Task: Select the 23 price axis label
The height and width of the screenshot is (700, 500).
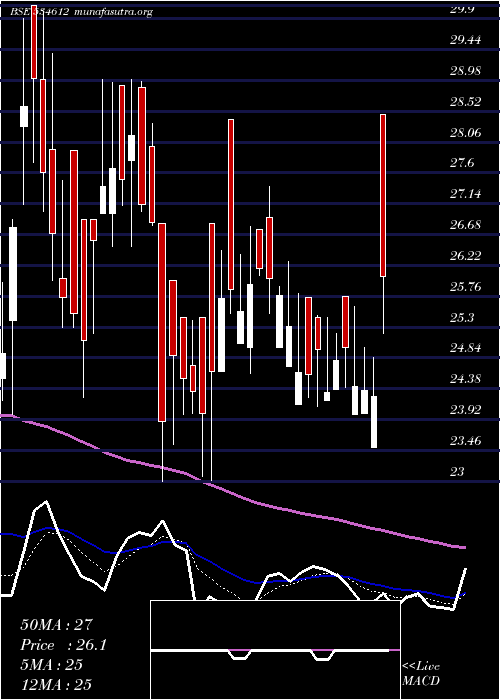Action: pos(458,472)
